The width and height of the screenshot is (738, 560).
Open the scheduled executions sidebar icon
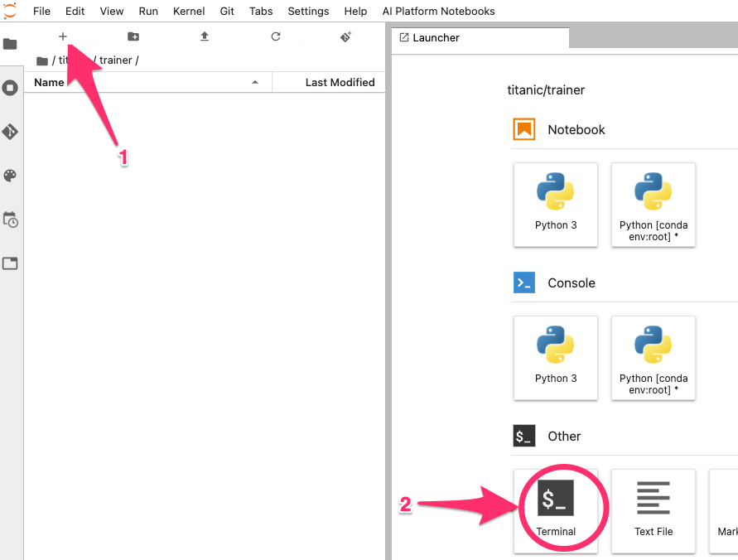10,220
